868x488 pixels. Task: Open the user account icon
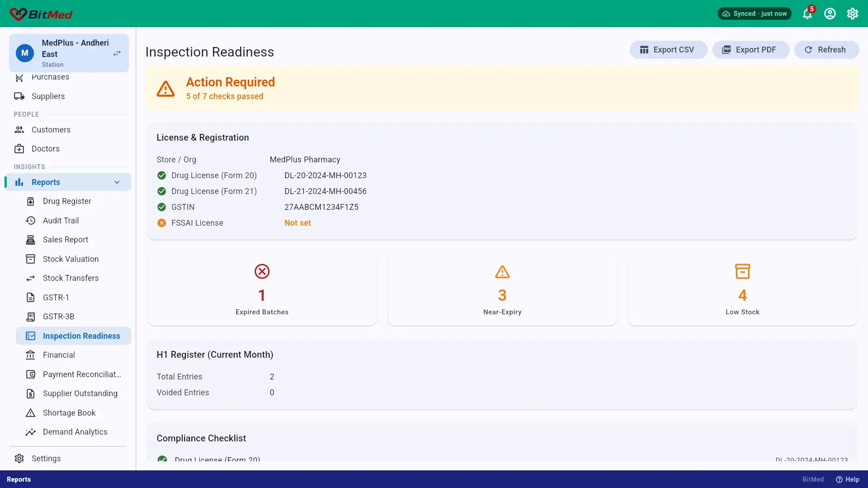(830, 14)
